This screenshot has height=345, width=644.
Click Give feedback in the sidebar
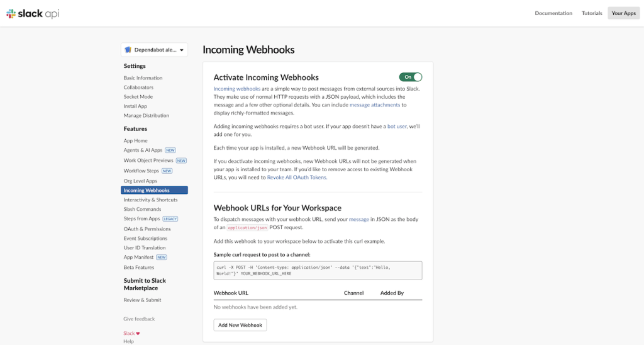tap(139, 319)
